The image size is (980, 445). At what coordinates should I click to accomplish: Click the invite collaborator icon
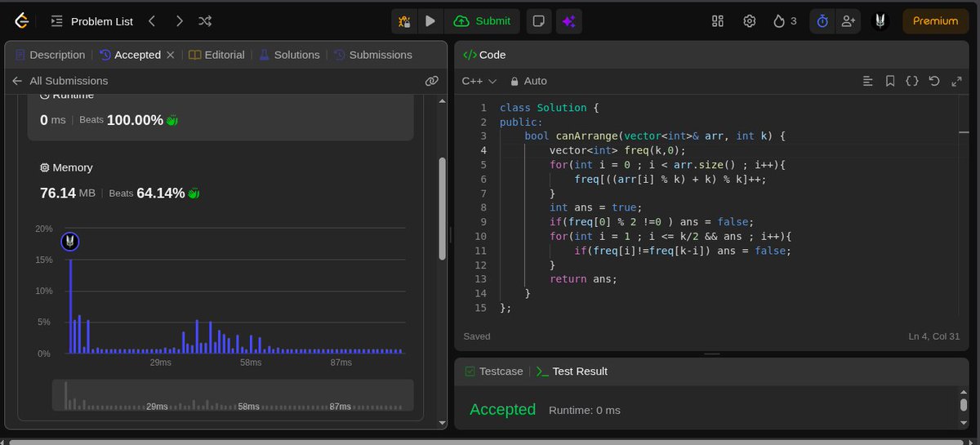(x=848, y=21)
